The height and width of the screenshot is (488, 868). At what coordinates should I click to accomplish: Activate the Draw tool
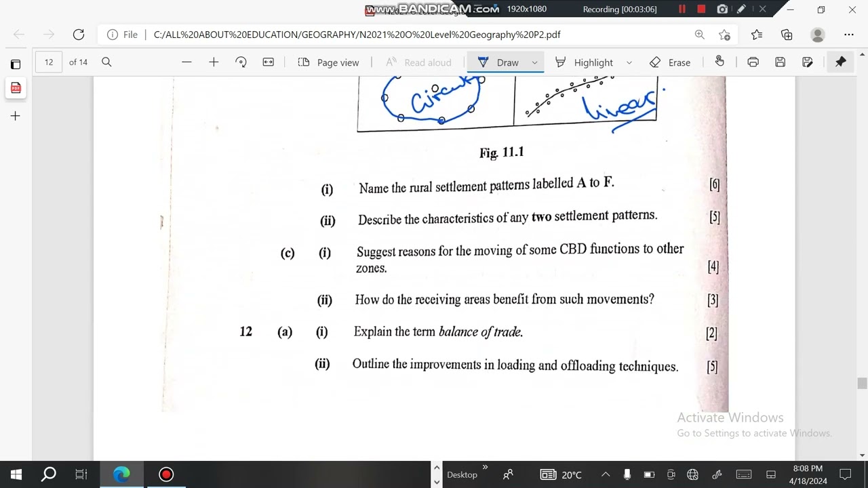coord(498,62)
